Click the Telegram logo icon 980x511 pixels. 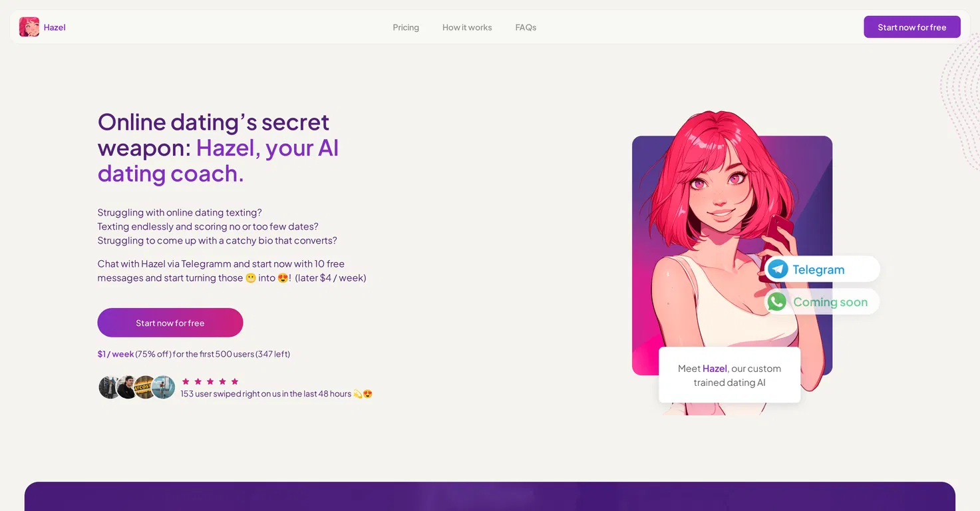pyautogui.click(x=778, y=269)
